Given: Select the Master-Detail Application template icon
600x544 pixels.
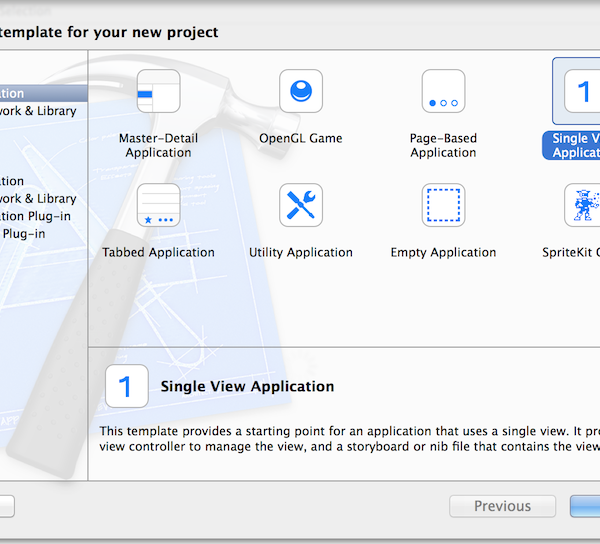Looking at the screenshot, I should coord(158,91).
